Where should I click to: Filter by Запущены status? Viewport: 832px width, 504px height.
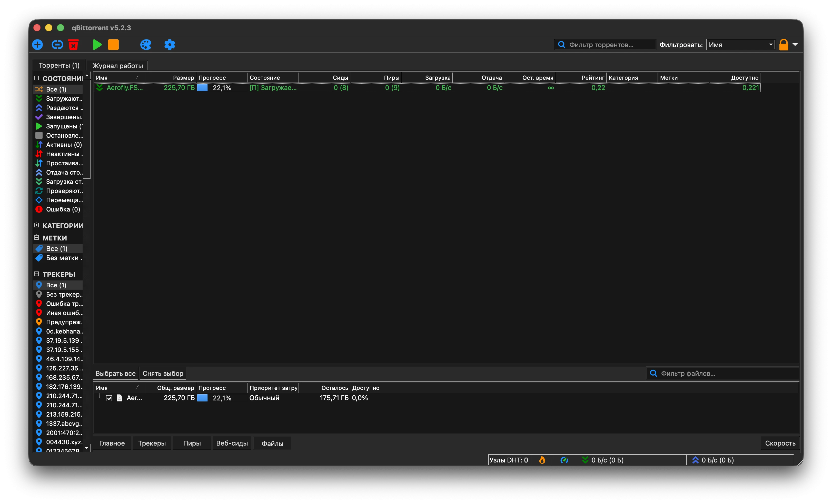click(x=58, y=126)
